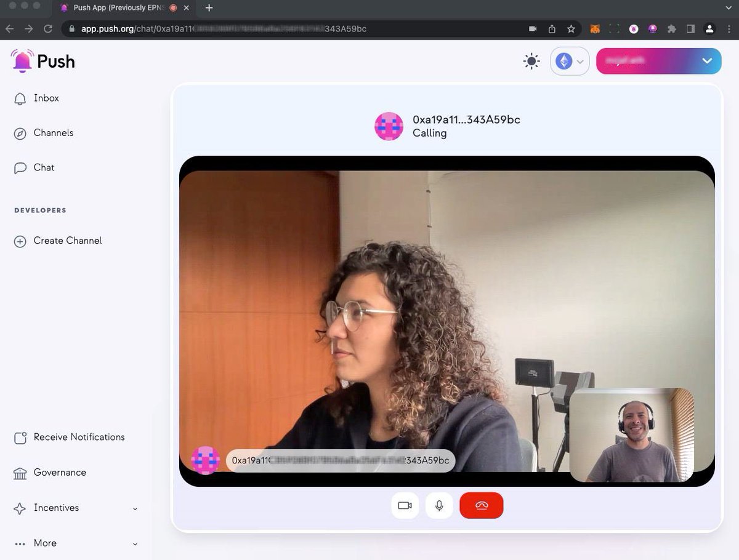This screenshot has width=739, height=560.
Task: Toggle the browser side panel
Action: pos(690,29)
